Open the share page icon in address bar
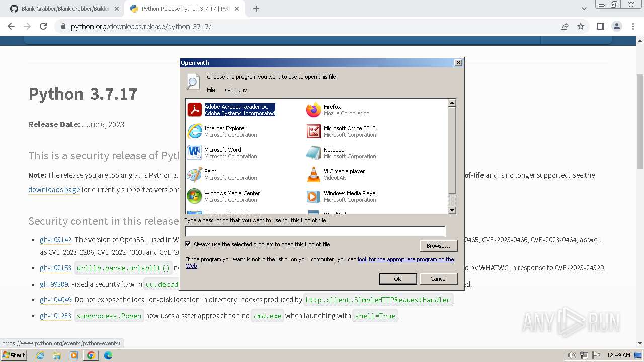Screen dimensions: 644x362 [565, 26]
